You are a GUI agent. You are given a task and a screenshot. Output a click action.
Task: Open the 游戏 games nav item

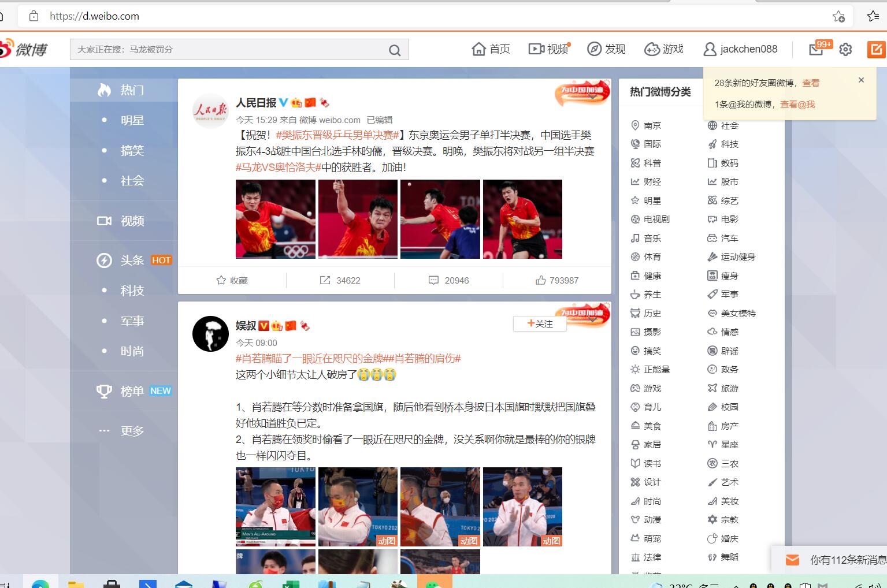click(664, 49)
